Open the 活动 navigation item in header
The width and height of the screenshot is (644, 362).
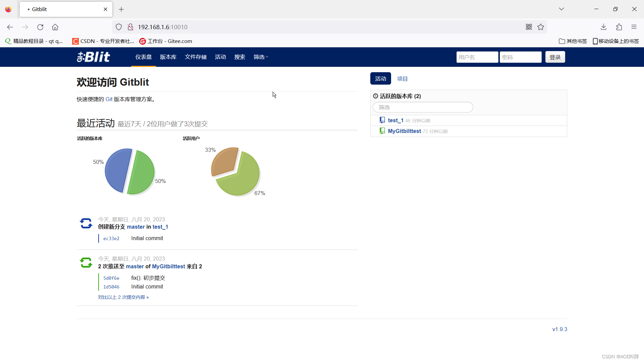[220, 57]
